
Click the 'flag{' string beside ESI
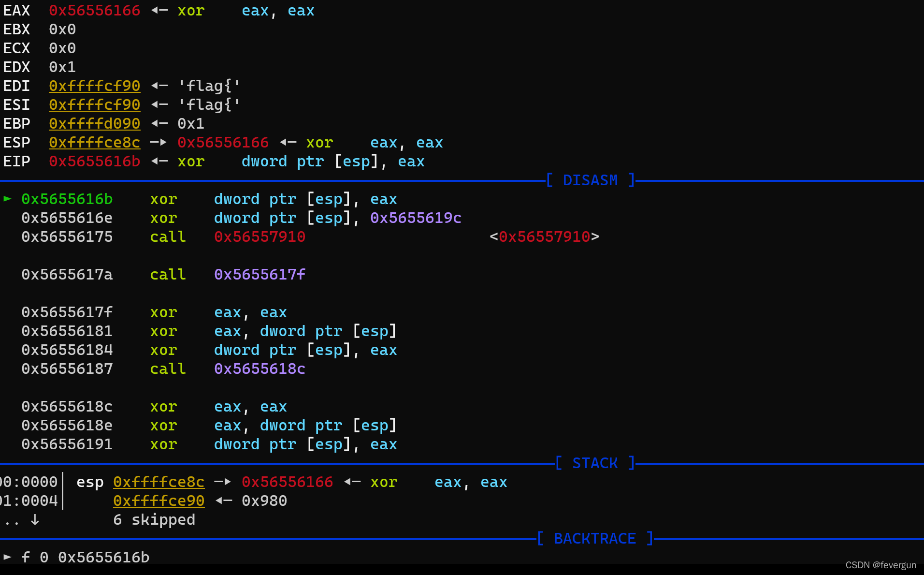click(209, 105)
